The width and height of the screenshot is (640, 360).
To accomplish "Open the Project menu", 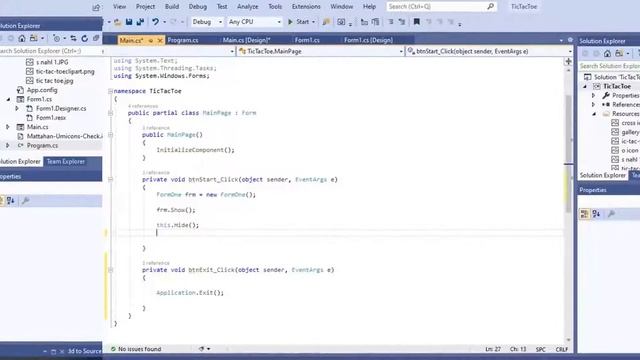I will coord(145,7).
